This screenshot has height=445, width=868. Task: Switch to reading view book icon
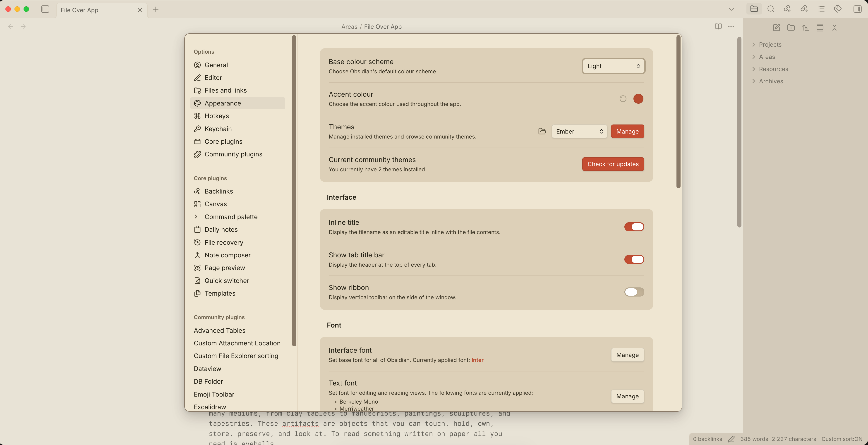(x=718, y=26)
